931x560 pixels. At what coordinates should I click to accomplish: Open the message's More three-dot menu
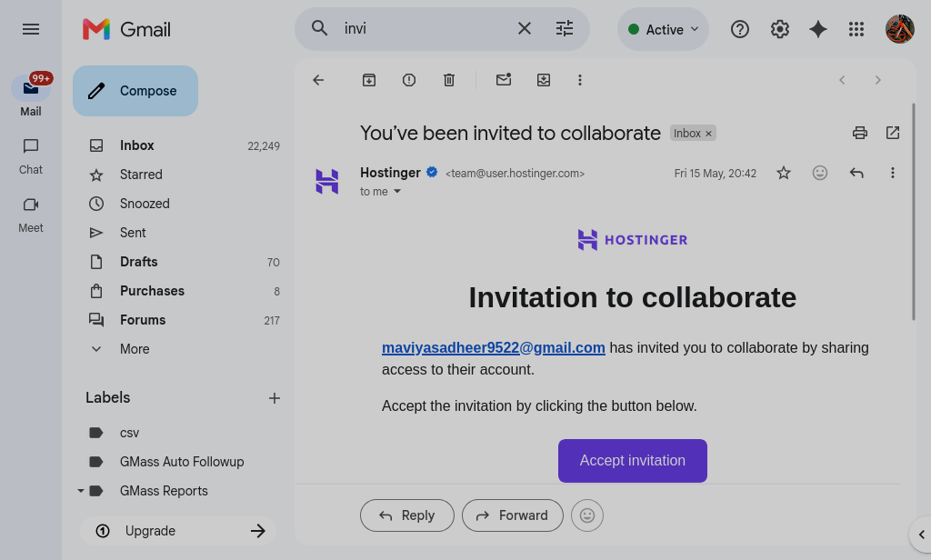(x=893, y=173)
